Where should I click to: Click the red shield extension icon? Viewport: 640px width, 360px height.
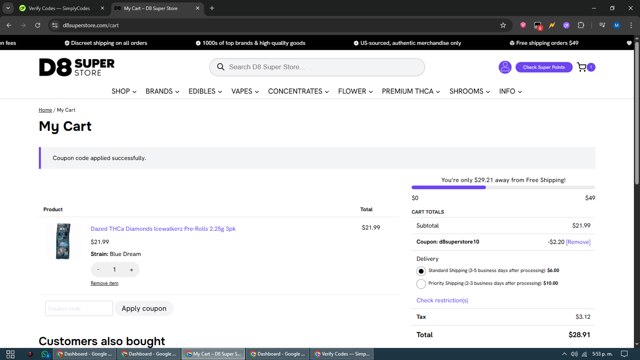point(523,25)
